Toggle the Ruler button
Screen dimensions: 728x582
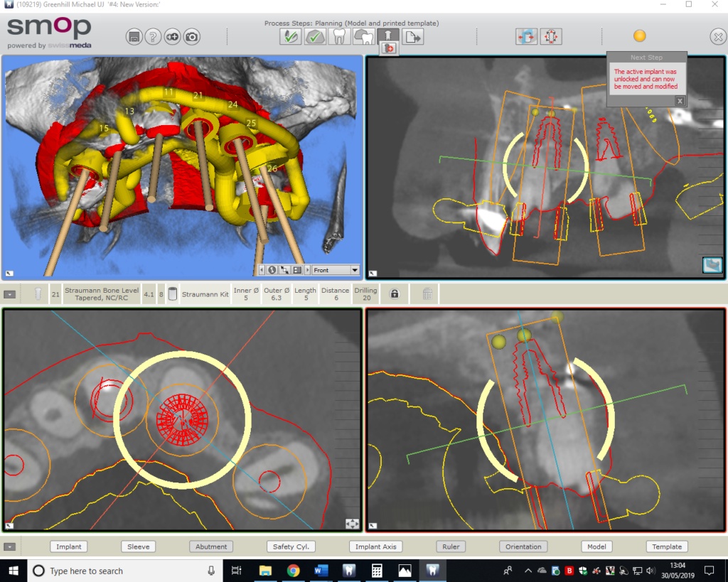(451, 546)
